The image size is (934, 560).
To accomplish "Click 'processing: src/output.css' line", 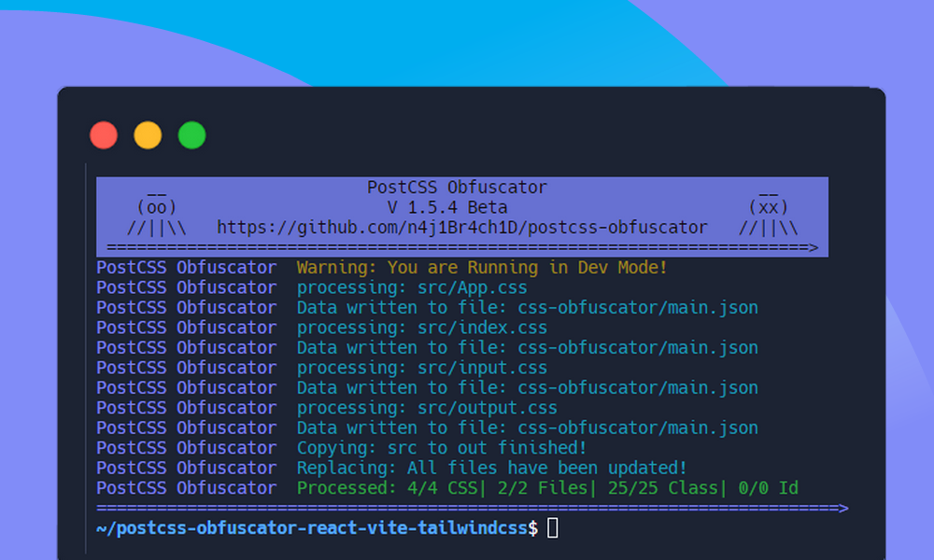I will [x=427, y=408].
